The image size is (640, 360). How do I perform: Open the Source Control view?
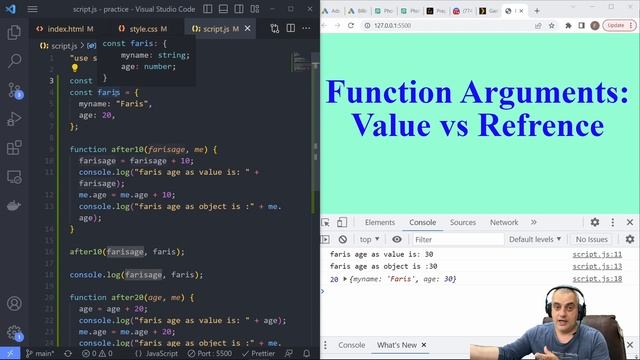click(15, 90)
